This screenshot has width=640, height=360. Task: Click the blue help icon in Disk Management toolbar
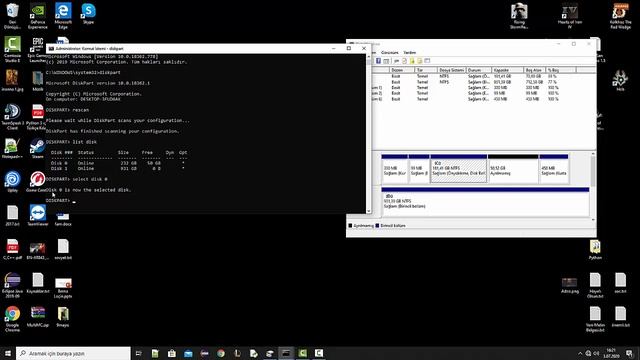378,61
